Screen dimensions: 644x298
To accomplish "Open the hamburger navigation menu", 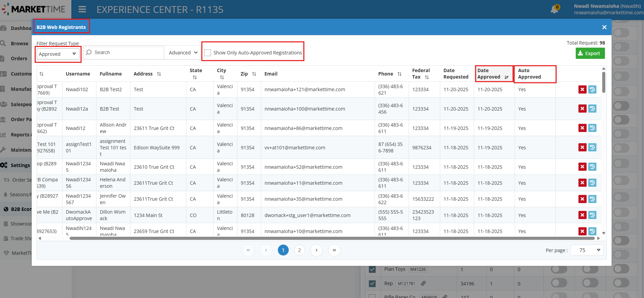I will [x=82, y=10].
